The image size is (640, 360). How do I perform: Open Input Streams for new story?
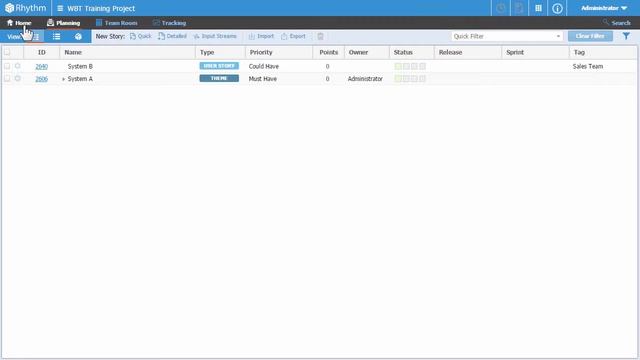215,36
